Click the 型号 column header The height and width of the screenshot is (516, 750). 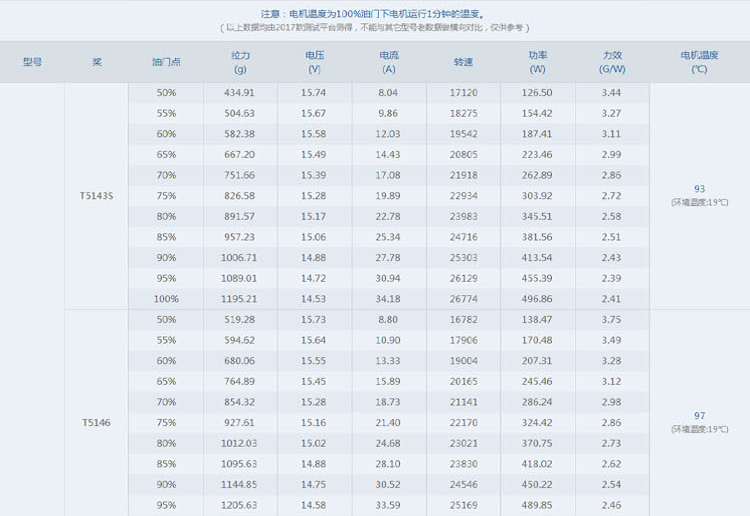[x=32, y=62]
